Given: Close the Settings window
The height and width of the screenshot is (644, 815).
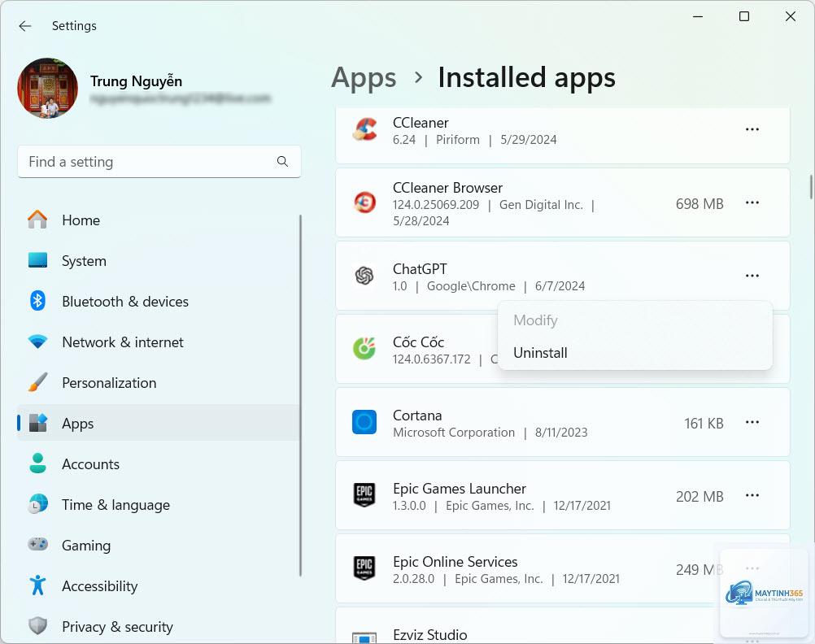Looking at the screenshot, I should (791, 16).
